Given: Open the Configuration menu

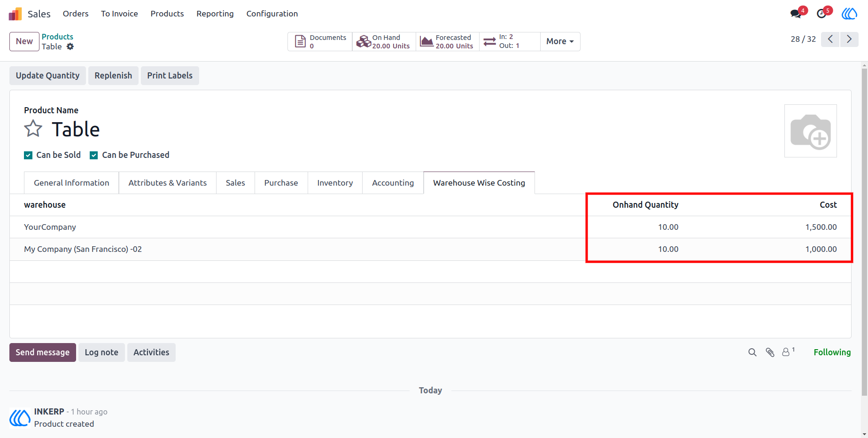Looking at the screenshot, I should click(x=272, y=14).
